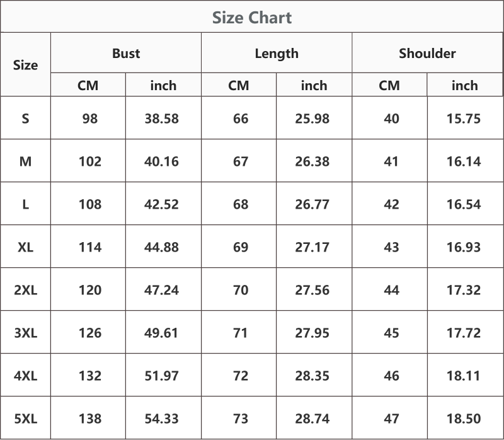
Task: Click the XL size row label
Action: coord(25,247)
